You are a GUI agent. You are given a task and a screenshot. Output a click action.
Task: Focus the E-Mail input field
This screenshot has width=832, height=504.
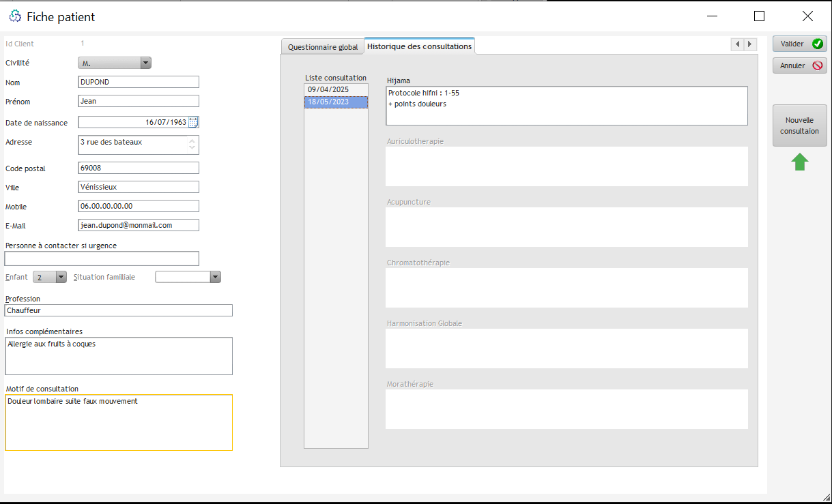[x=139, y=225]
